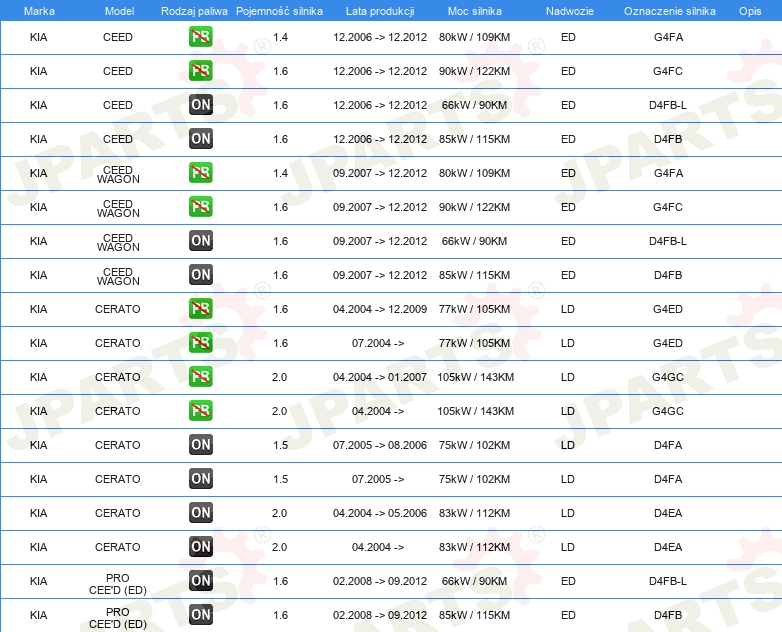Click petrol icon in CEED WAGON G4FA row
Viewport: 782px width, 632px height.
pos(200,172)
